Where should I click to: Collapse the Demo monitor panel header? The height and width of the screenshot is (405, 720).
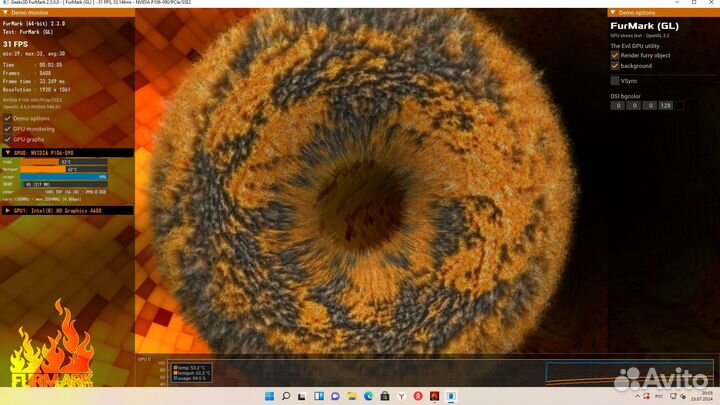pos(8,12)
